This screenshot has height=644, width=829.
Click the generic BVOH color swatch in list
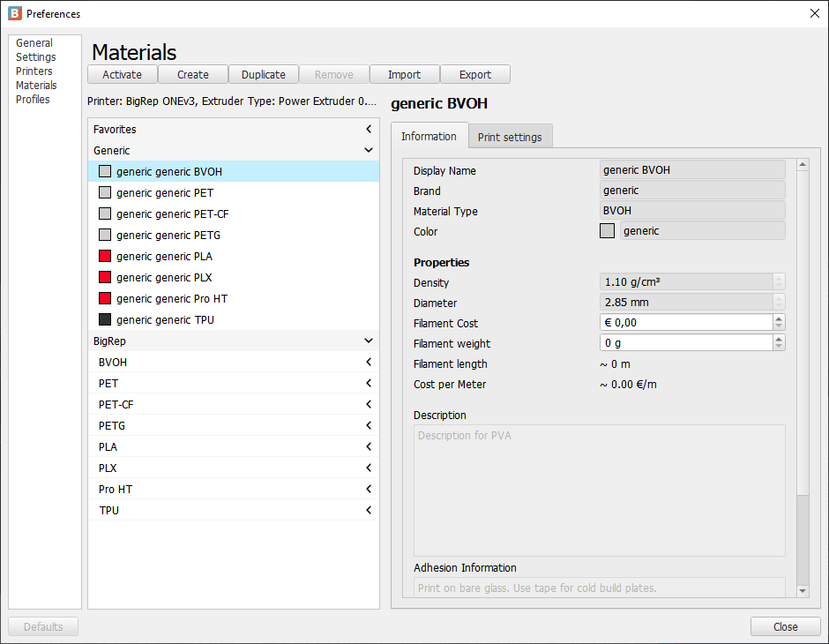[105, 171]
